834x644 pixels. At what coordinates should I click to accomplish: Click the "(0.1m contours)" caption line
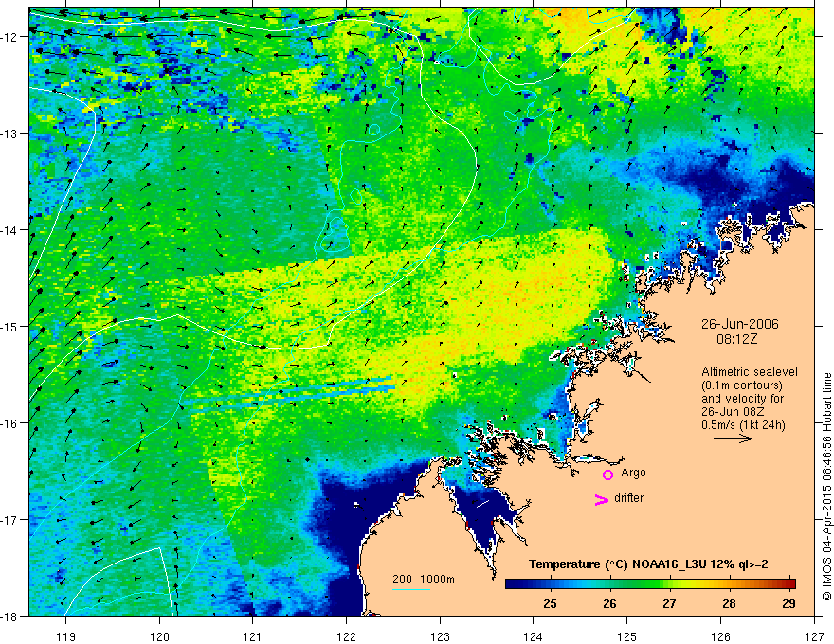(x=742, y=385)
